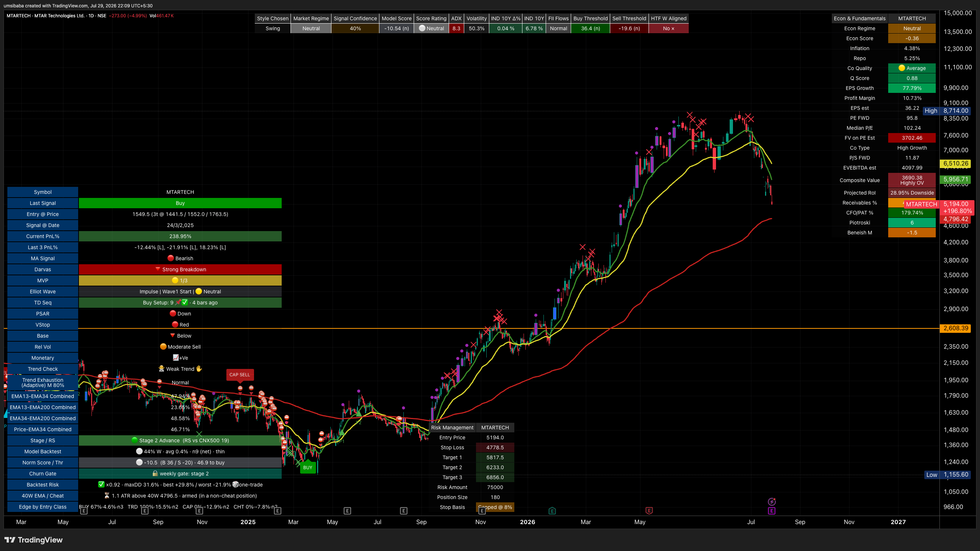Select the EPS Growth 77.79% cell

click(912, 88)
